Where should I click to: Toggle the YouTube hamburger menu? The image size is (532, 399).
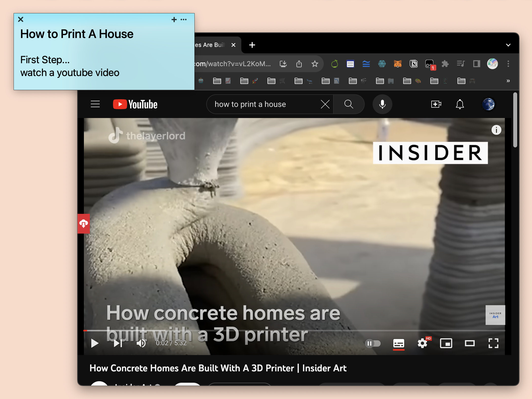pos(95,104)
